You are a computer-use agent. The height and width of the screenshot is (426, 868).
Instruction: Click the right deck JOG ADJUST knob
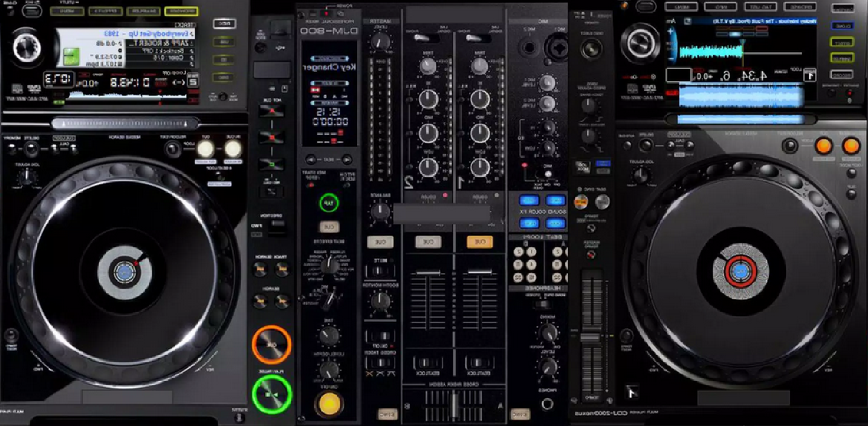pyautogui.click(x=641, y=176)
